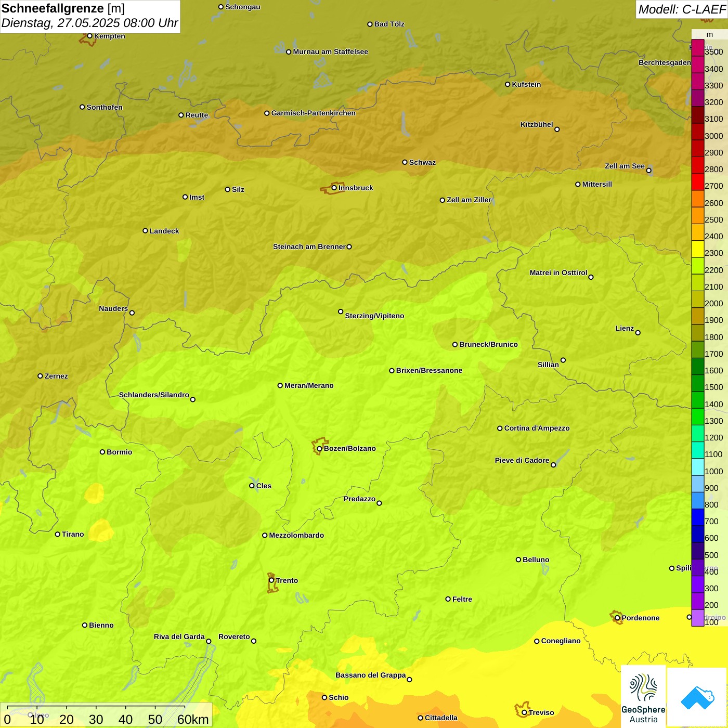Click the Conegliano label
This screenshot has width=728, height=728.
(561, 641)
